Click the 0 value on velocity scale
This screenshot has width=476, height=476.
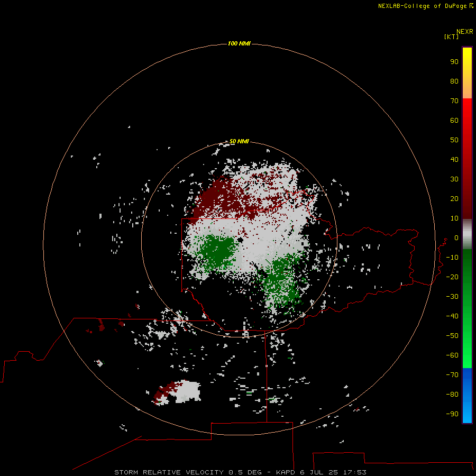pyautogui.click(x=456, y=237)
